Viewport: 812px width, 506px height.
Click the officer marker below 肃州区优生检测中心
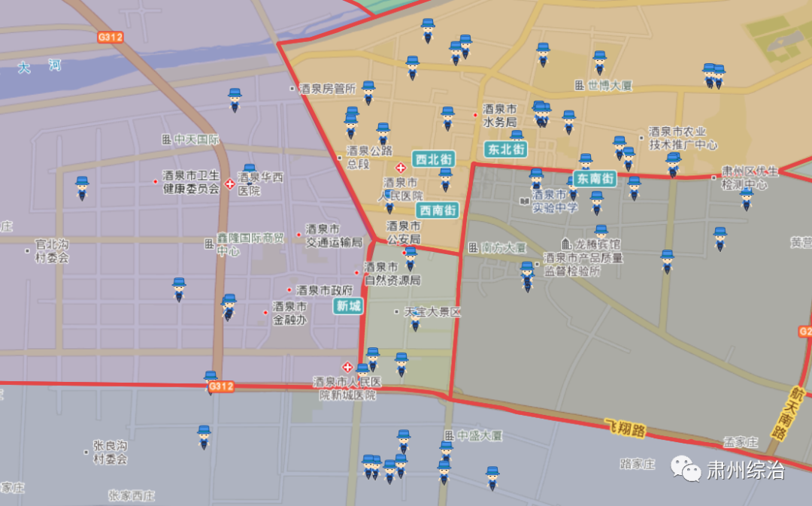pos(747,199)
